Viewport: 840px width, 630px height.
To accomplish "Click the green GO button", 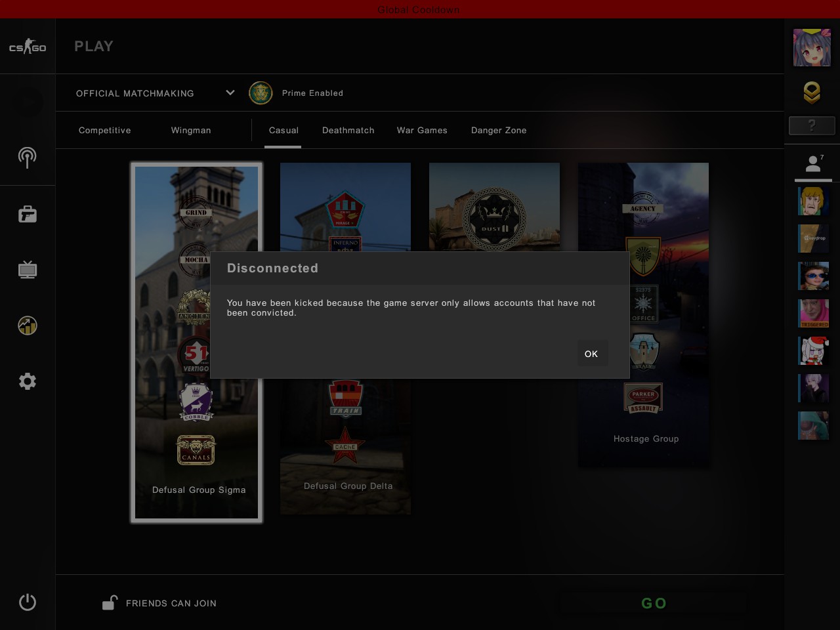I will [654, 603].
